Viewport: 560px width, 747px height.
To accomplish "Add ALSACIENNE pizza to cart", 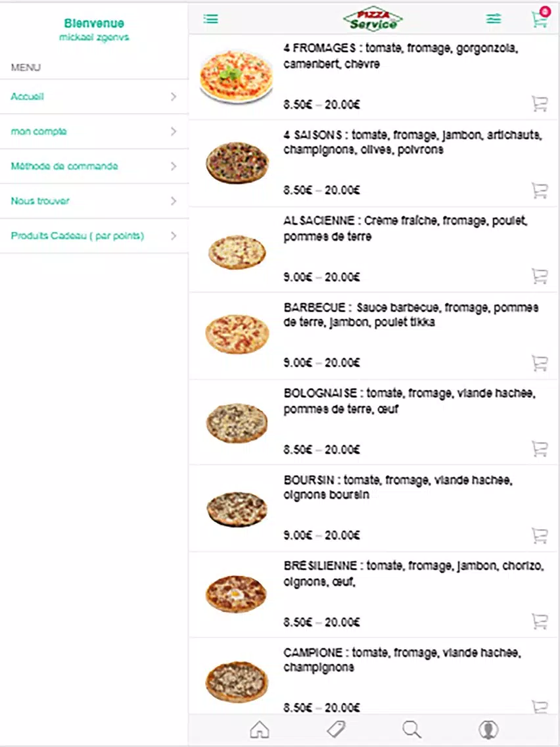I will pyautogui.click(x=540, y=276).
